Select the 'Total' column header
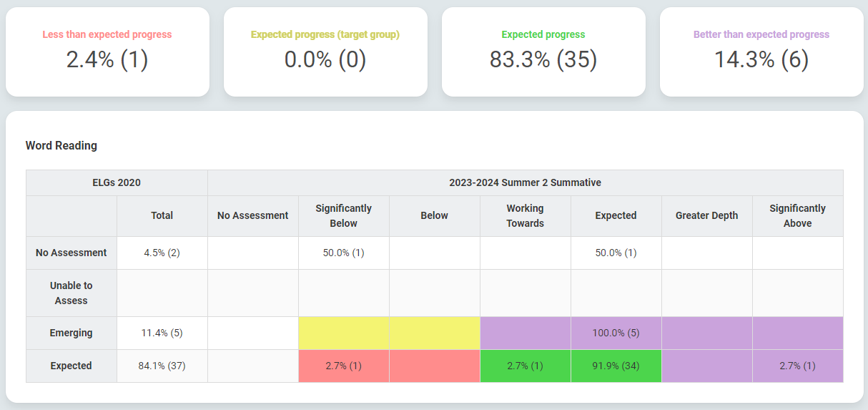This screenshot has height=410, width=868. [162, 215]
